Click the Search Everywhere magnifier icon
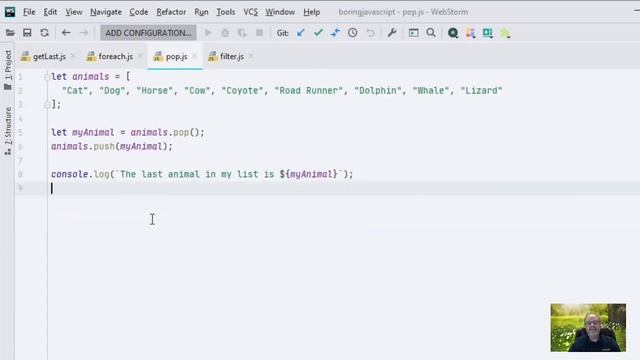Image resolution: width=640 pixels, height=360 pixels. [431, 33]
